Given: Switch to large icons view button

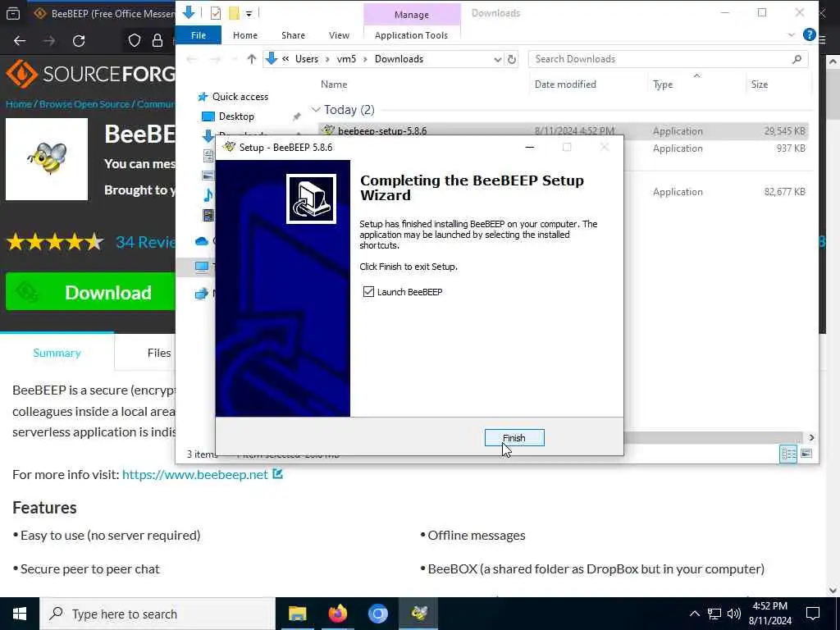Looking at the screenshot, I should [x=806, y=454].
